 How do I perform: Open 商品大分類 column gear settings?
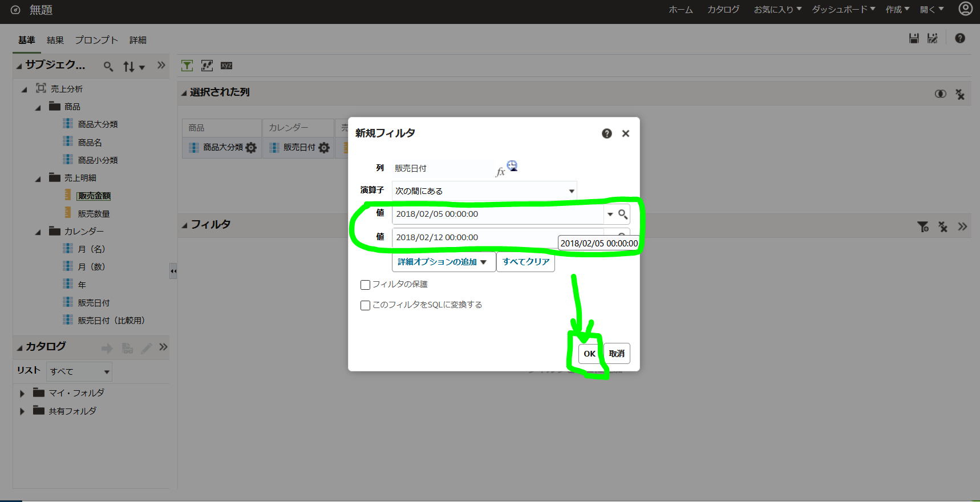251,148
